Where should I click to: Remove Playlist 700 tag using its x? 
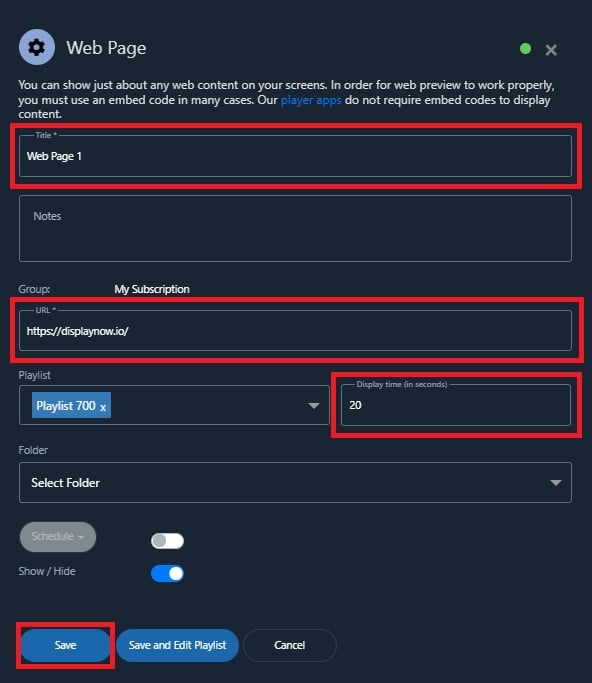click(x=103, y=408)
